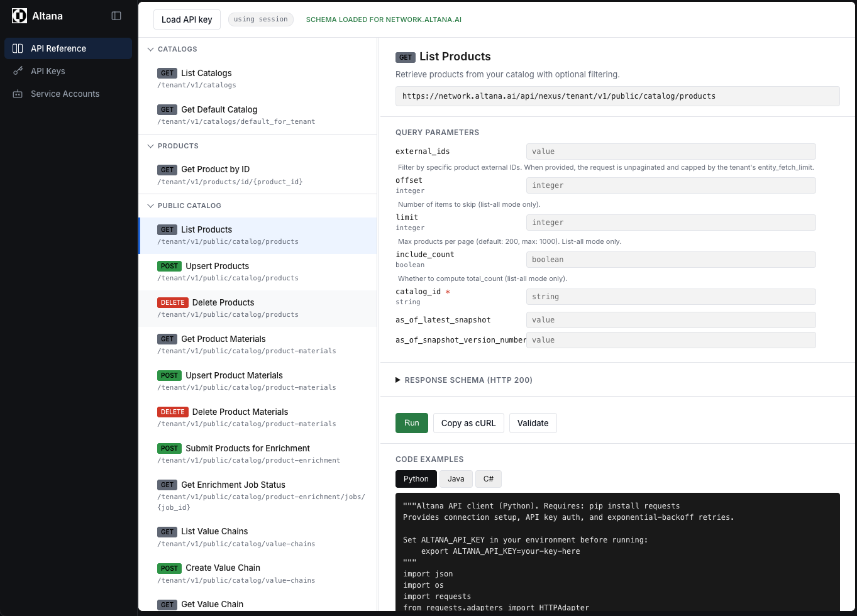
Task: Click the include_count boolean field
Action: (x=671, y=260)
